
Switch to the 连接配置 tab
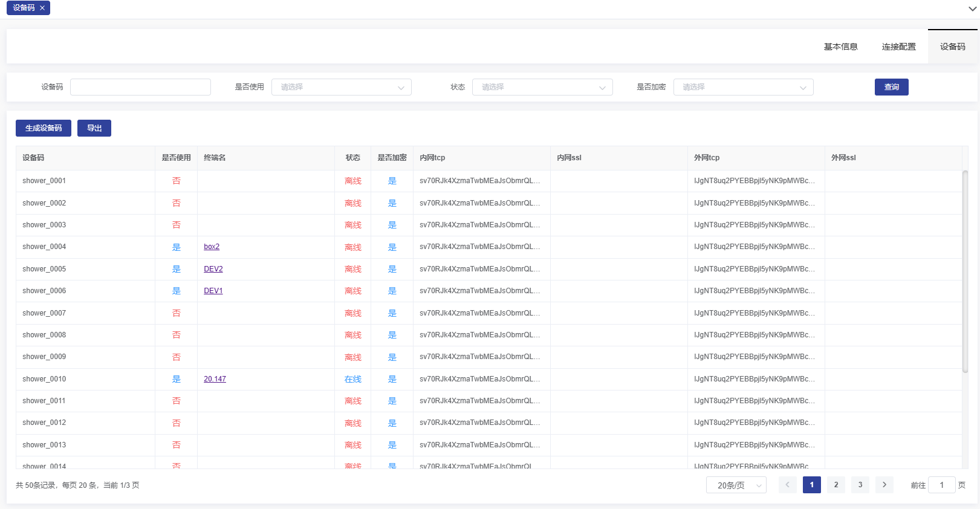tap(898, 47)
